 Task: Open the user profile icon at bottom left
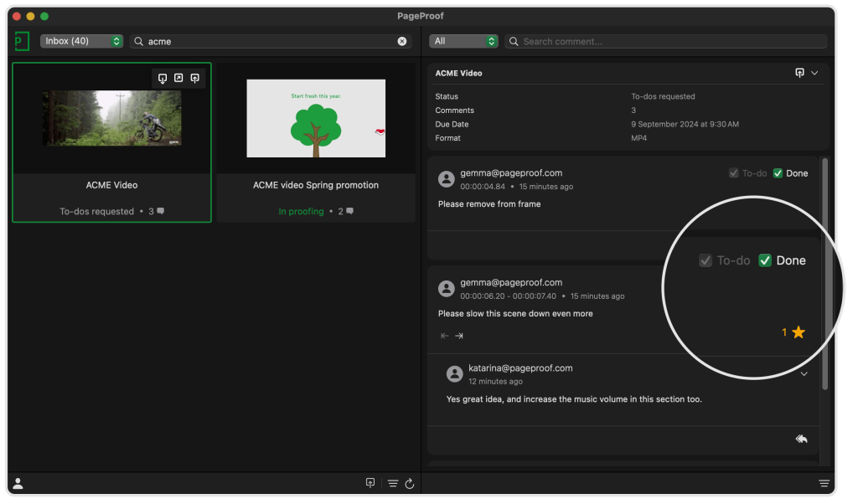(18, 483)
